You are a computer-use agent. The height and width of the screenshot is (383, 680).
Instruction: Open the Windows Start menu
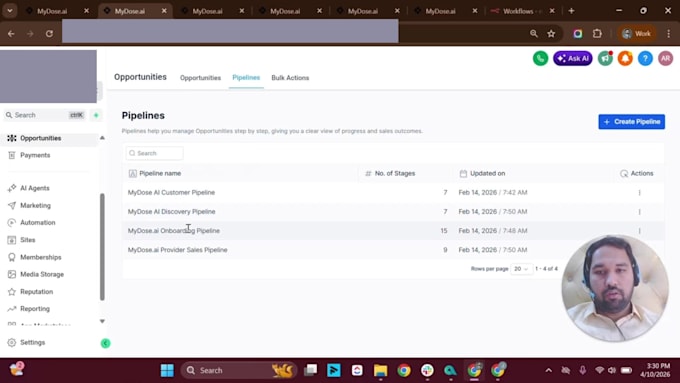click(x=167, y=370)
